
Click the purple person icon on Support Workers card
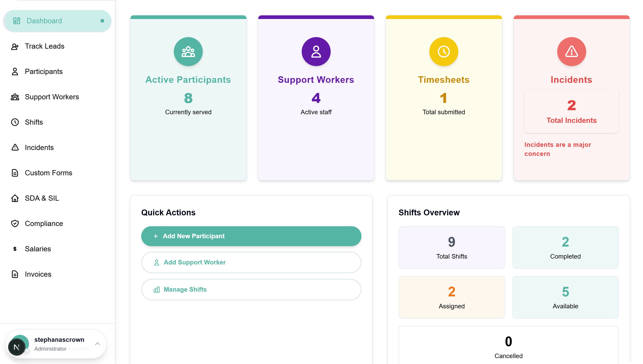click(316, 52)
